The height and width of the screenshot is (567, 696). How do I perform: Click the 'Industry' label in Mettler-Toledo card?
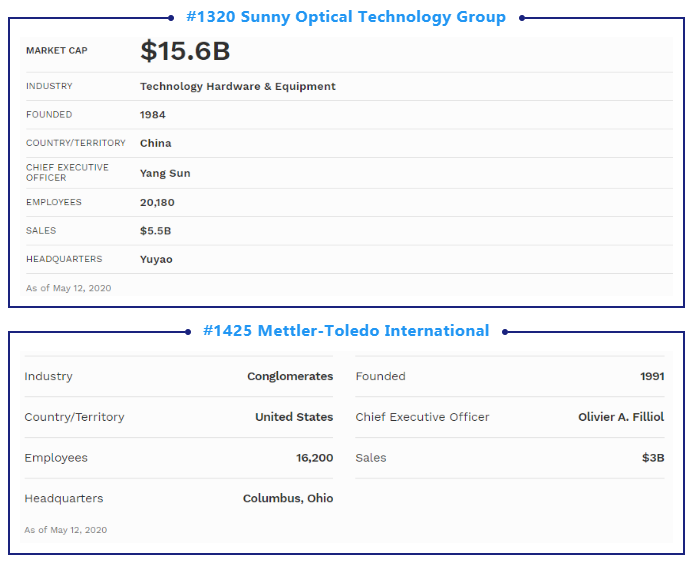click(48, 377)
